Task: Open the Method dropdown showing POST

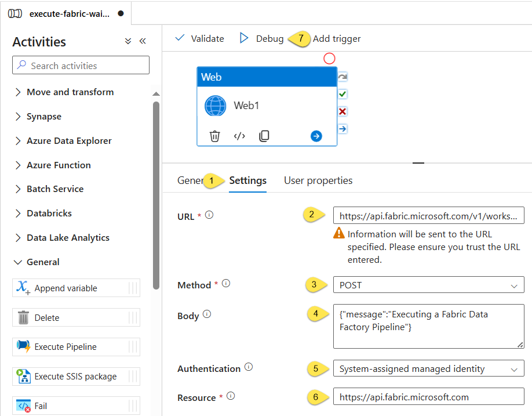Action: point(428,285)
